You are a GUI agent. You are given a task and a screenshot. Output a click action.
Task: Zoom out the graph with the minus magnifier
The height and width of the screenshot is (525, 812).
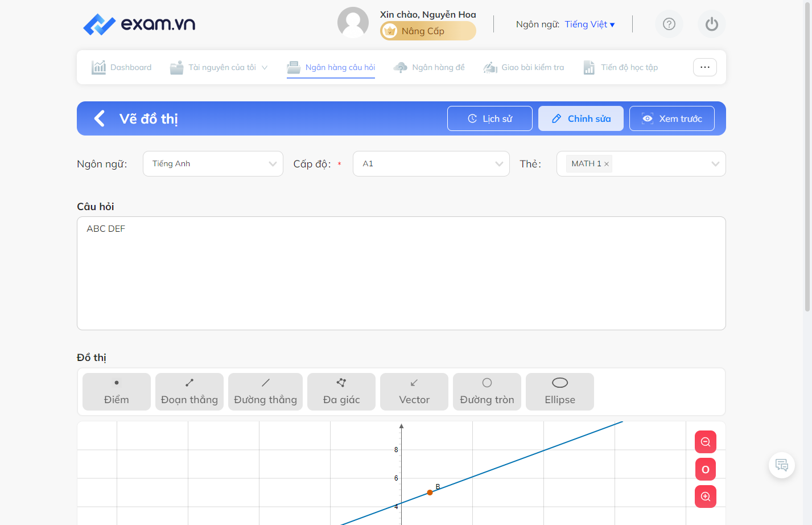click(706, 442)
